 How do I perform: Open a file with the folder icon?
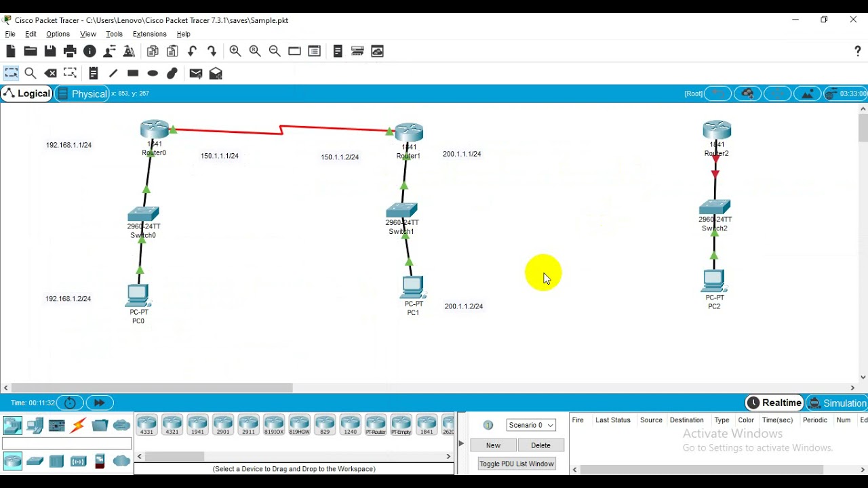pos(31,52)
